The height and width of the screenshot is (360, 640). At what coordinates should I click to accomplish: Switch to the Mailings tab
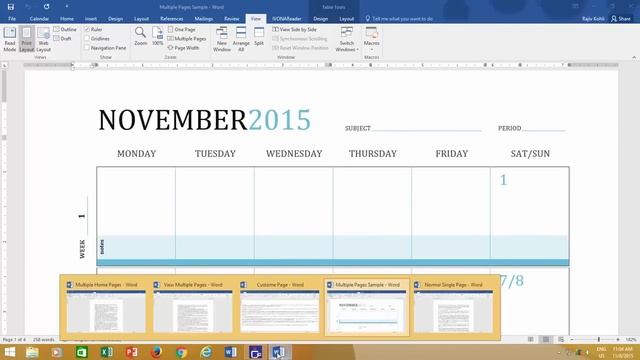coord(203,19)
